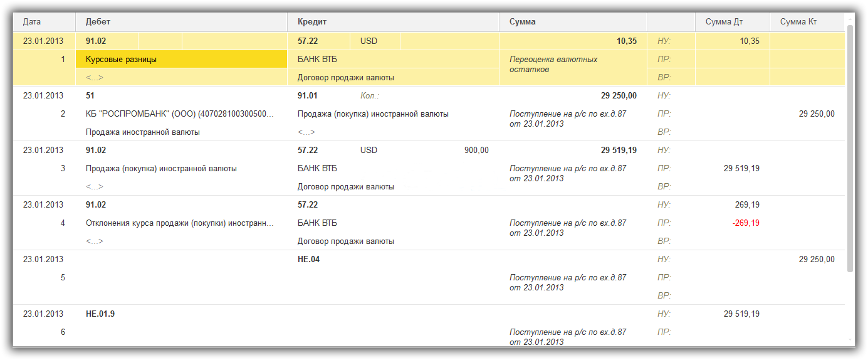Select credit account 91.01 in entry 2
This screenshot has height=360, width=868.
307,96
